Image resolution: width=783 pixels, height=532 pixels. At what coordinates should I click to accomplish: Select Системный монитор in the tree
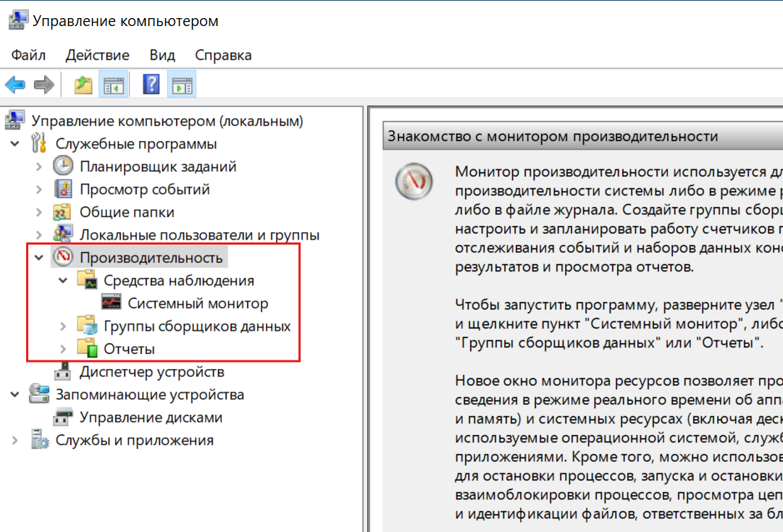click(198, 303)
